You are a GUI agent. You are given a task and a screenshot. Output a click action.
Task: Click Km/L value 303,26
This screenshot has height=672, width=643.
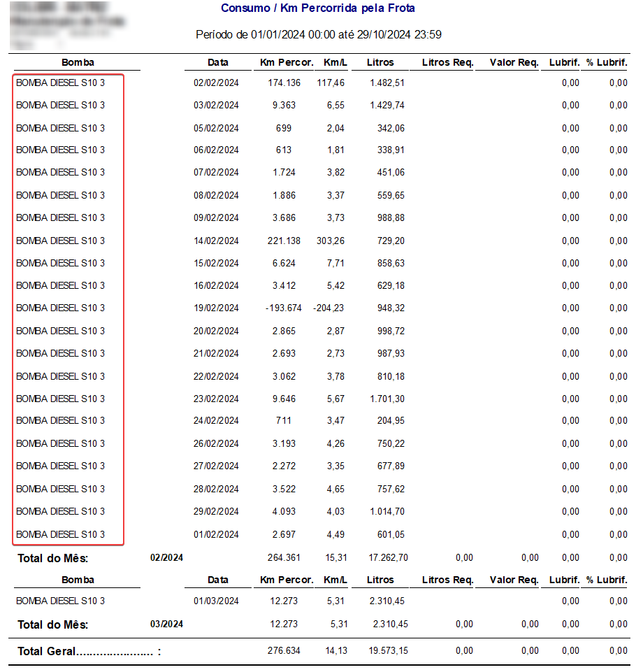(x=331, y=241)
